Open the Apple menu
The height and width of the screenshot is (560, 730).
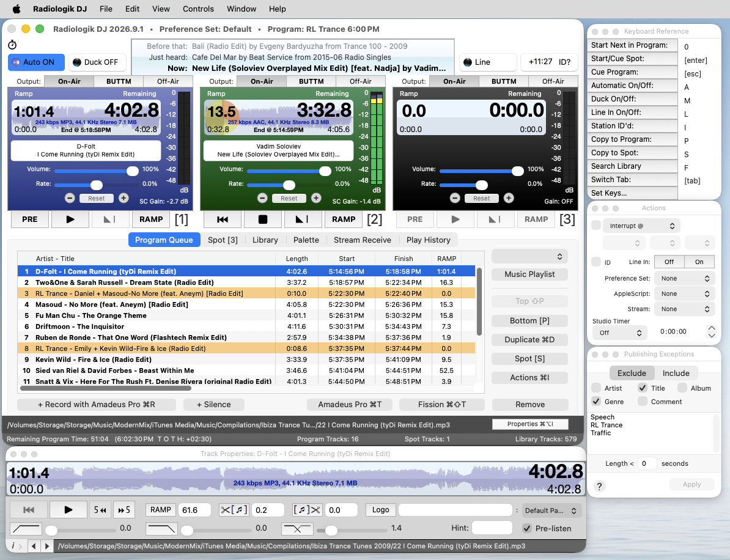coord(17,9)
